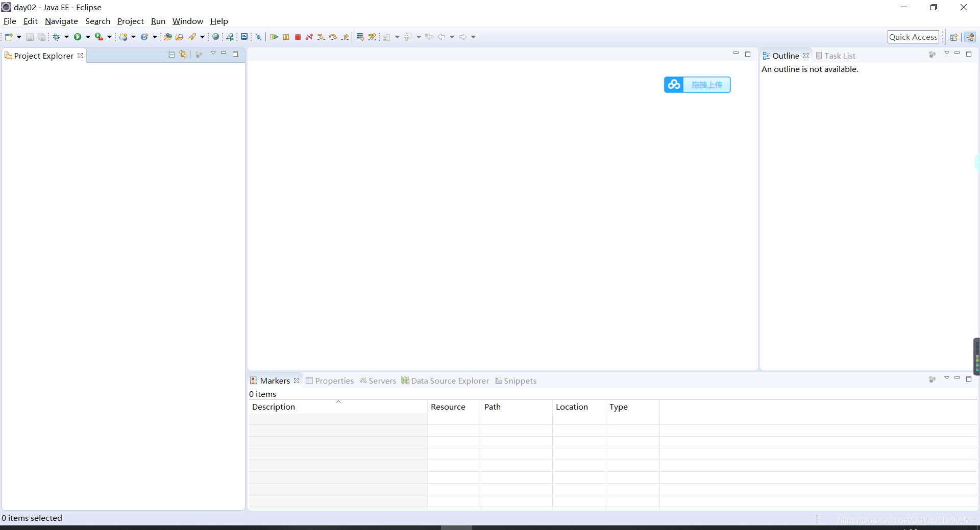Click the red Terminate icon

(x=298, y=37)
